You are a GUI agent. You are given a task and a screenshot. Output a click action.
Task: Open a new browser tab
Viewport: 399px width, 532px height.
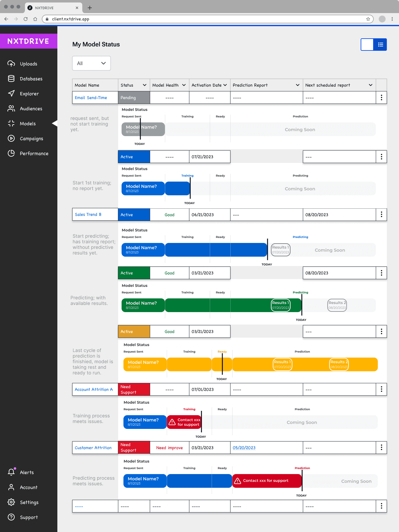90,8
